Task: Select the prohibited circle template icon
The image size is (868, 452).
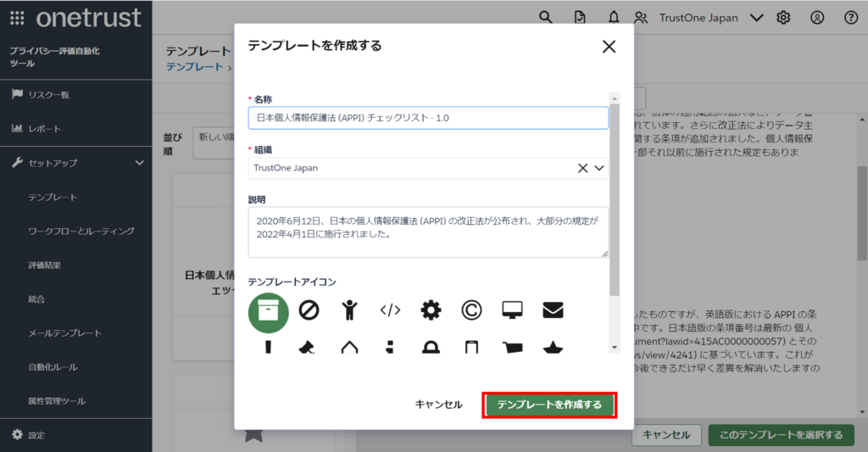Action: pos(309,310)
